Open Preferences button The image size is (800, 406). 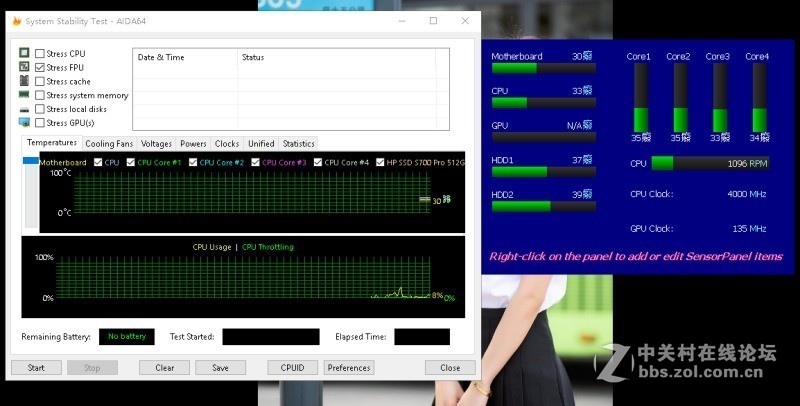pyautogui.click(x=349, y=368)
